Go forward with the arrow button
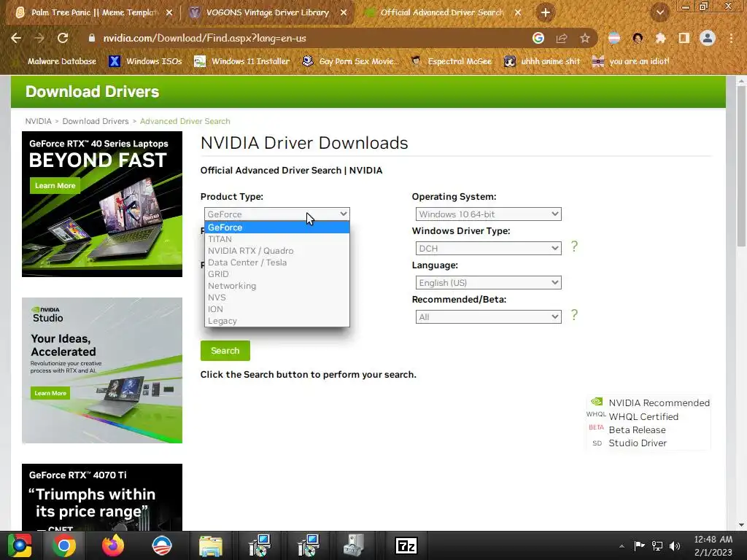Screen dimensions: 747x560 [39, 38]
